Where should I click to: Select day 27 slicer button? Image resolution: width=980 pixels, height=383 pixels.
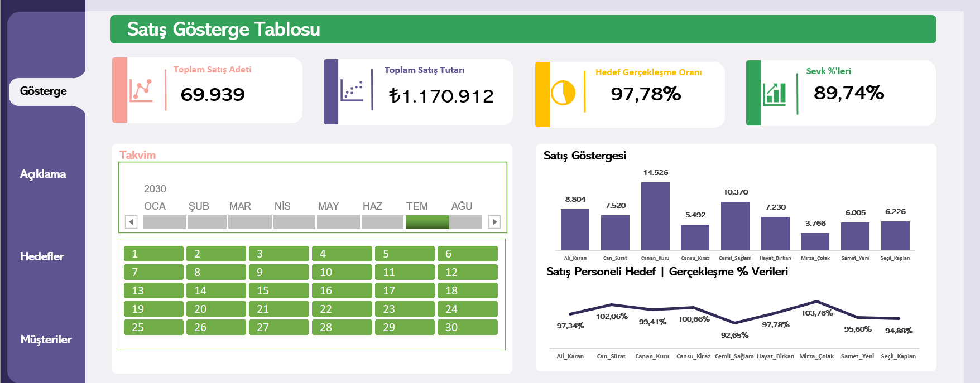point(278,327)
